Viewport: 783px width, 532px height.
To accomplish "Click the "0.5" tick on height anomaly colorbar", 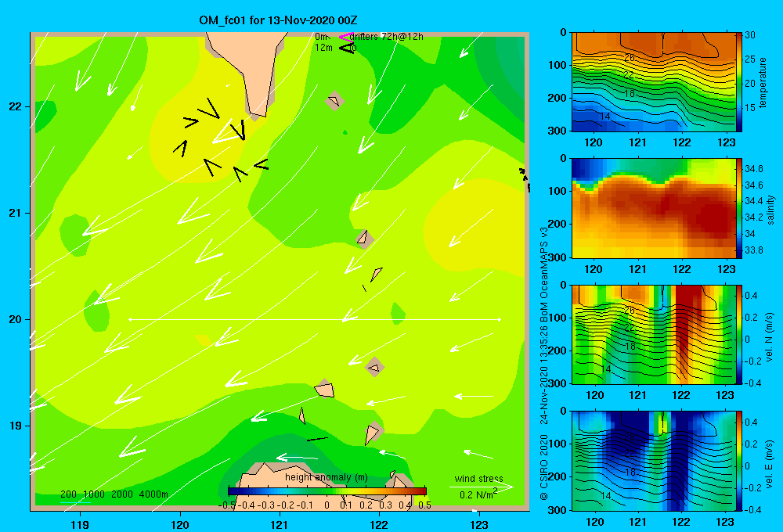I will click(424, 505).
